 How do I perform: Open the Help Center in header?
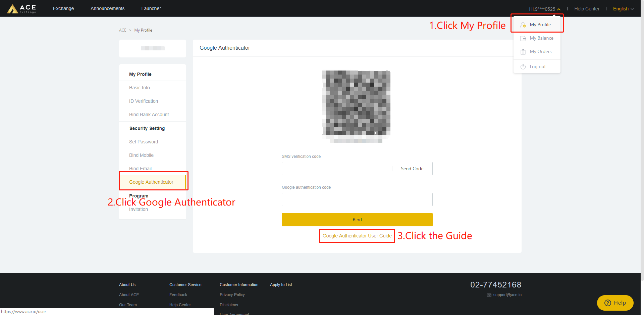(587, 9)
